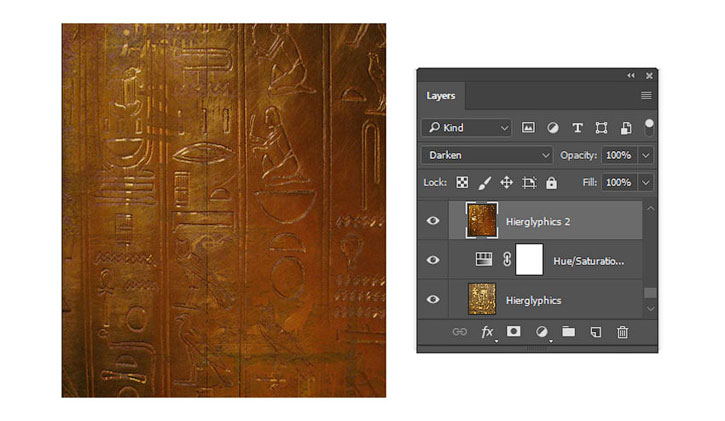The height and width of the screenshot is (421, 725).
Task: Collapse the panel with double arrows
Action: (631, 75)
